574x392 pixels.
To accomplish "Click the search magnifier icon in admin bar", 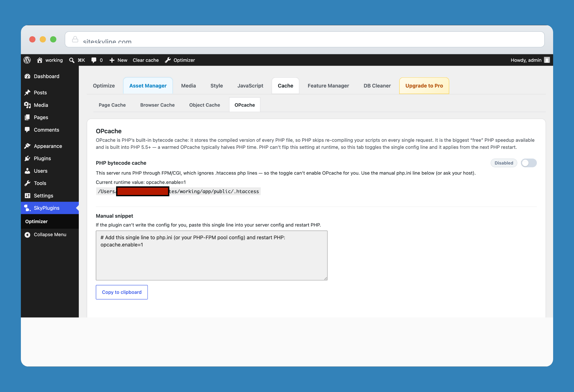I will (x=71, y=60).
